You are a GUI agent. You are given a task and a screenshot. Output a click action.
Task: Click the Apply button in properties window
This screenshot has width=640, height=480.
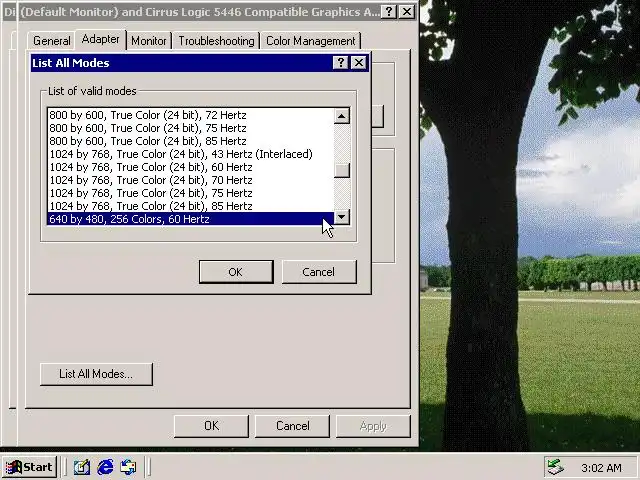point(373,426)
